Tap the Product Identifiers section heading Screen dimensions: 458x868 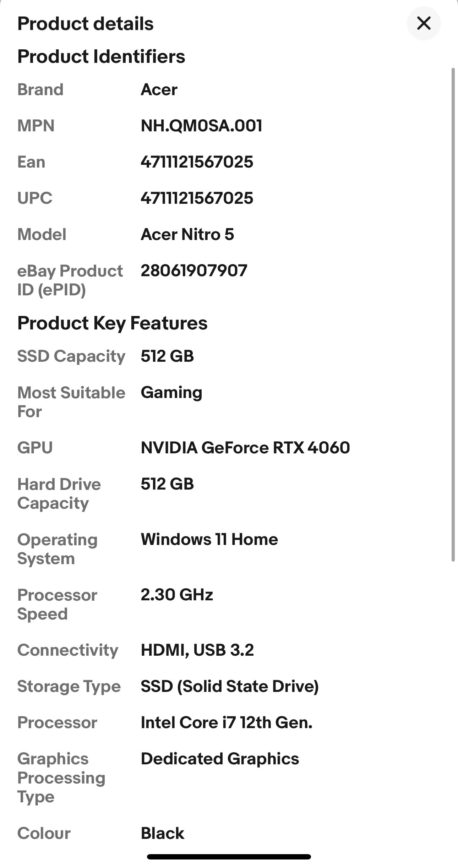(101, 56)
